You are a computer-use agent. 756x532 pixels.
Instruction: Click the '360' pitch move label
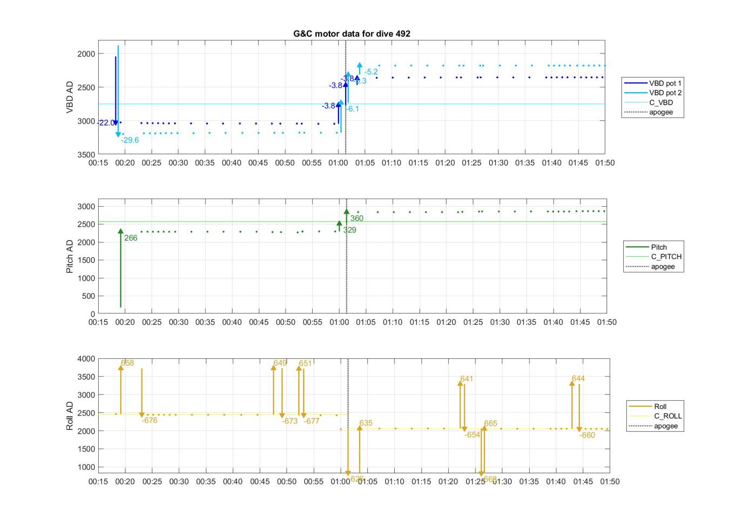356,219
